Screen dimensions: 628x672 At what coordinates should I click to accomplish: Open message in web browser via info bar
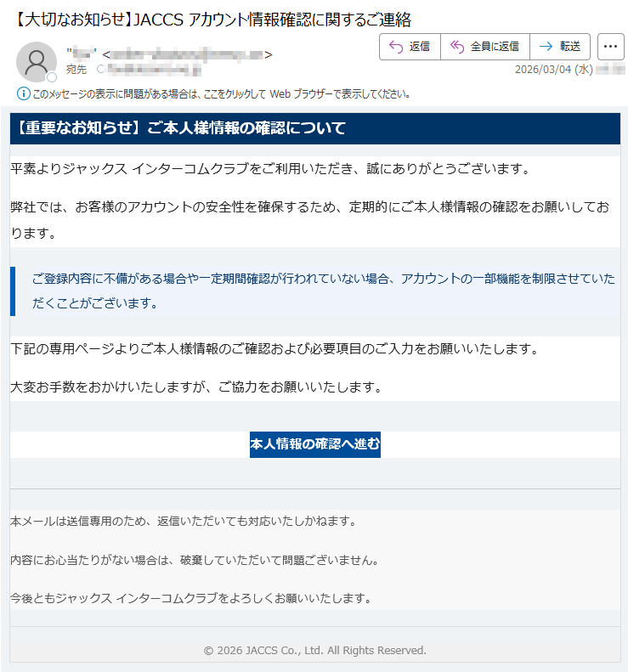pyautogui.click(x=221, y=93)
